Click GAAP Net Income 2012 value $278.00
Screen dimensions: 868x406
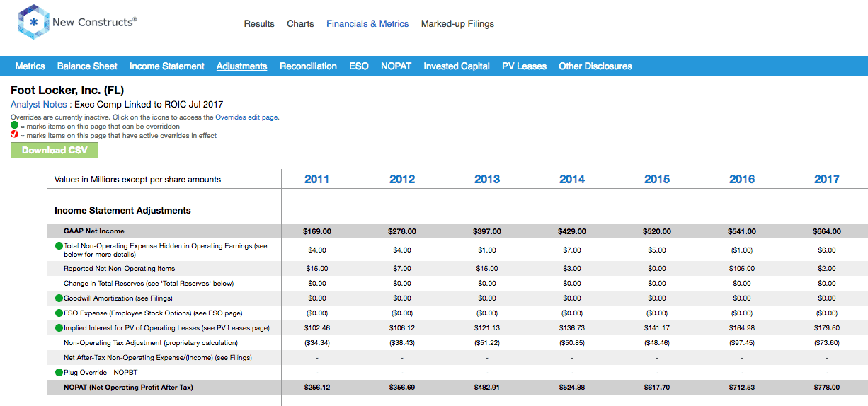(402, 231)
